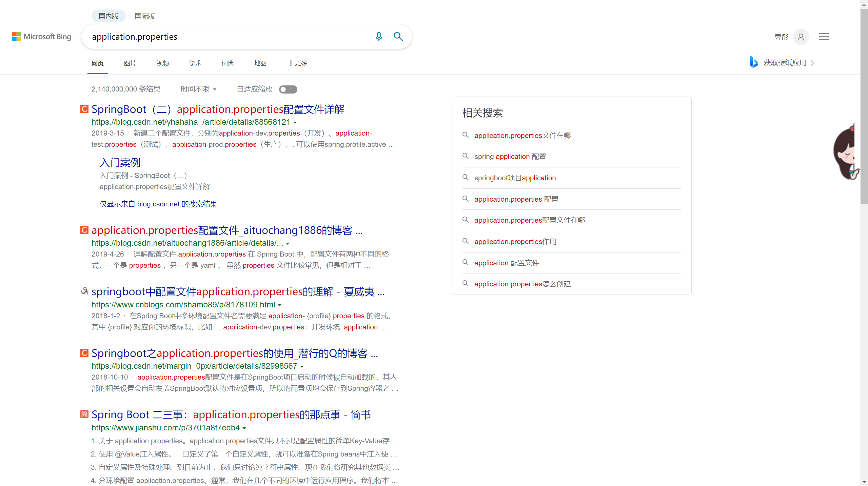Click the vertical scrollbar thumb
The height and width of the screenshot is (486, 868).
(864, 107)
